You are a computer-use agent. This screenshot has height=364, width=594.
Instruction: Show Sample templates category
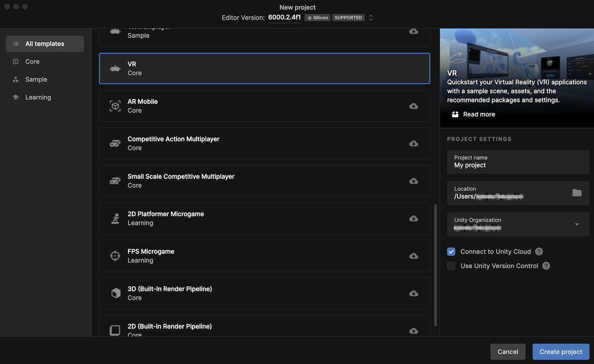pos(36,79)
